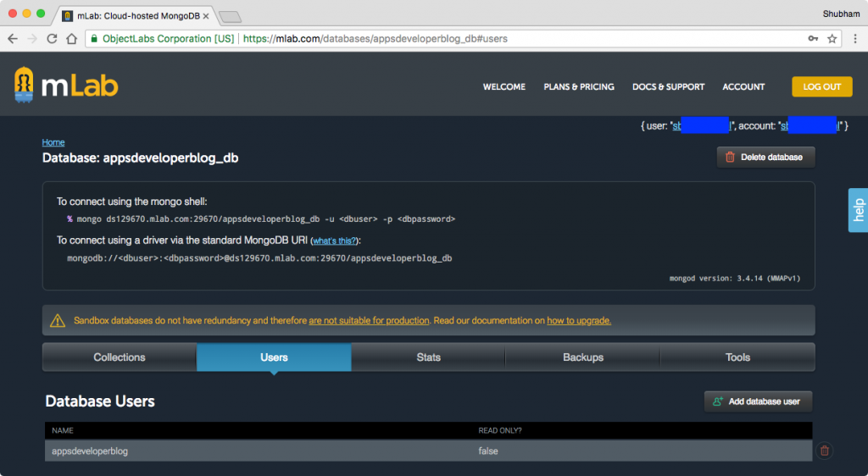Click the account link in header
This screenshot has width=868, height=476.
click(810, 126)
